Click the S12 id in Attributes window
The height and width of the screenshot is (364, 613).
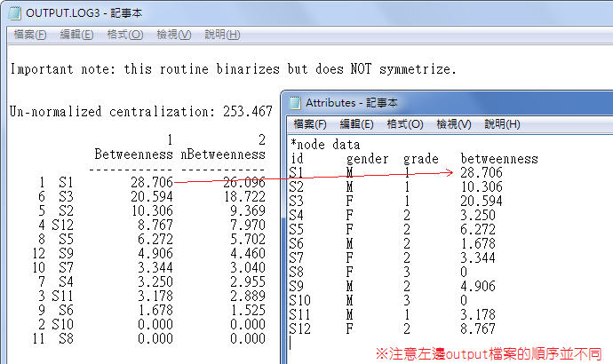point(300,328)
